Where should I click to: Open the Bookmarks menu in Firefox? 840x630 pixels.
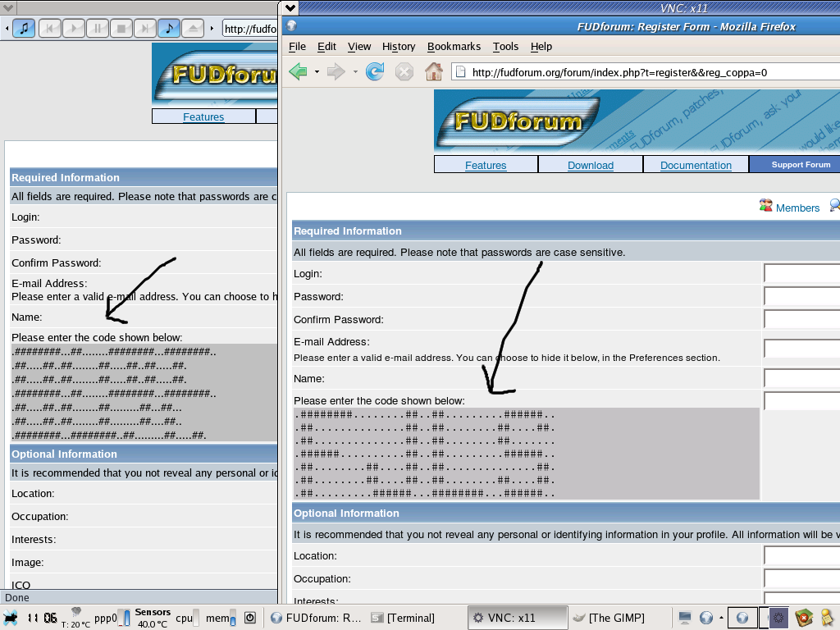454,47
